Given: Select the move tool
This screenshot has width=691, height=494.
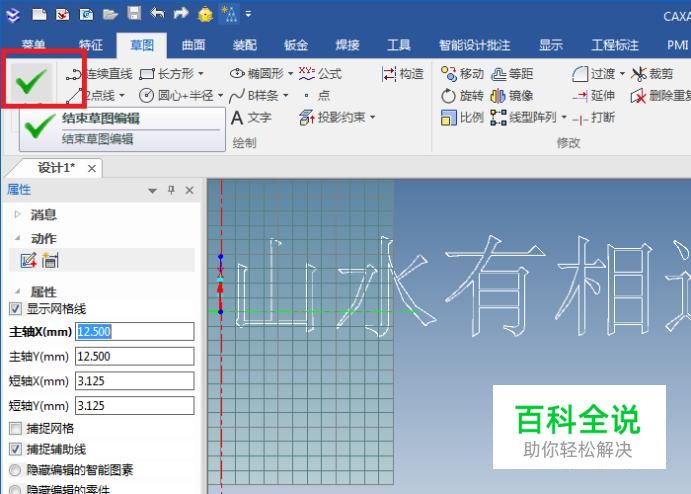Looking at the screenshot, I should coord(462,74).
